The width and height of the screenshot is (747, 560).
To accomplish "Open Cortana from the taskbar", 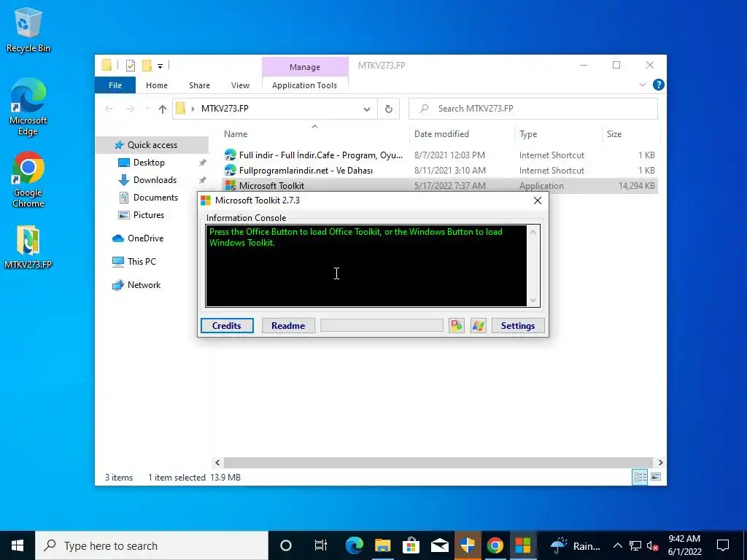I will pos(286,545).
